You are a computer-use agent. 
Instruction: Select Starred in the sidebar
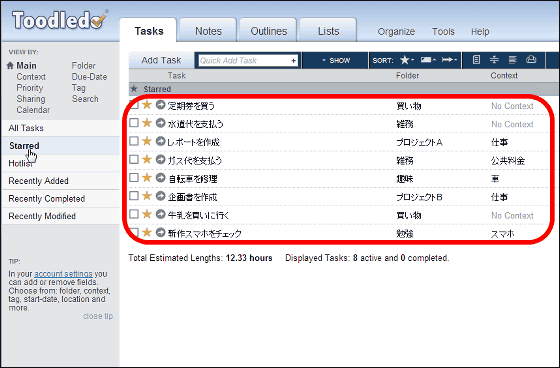60,146
